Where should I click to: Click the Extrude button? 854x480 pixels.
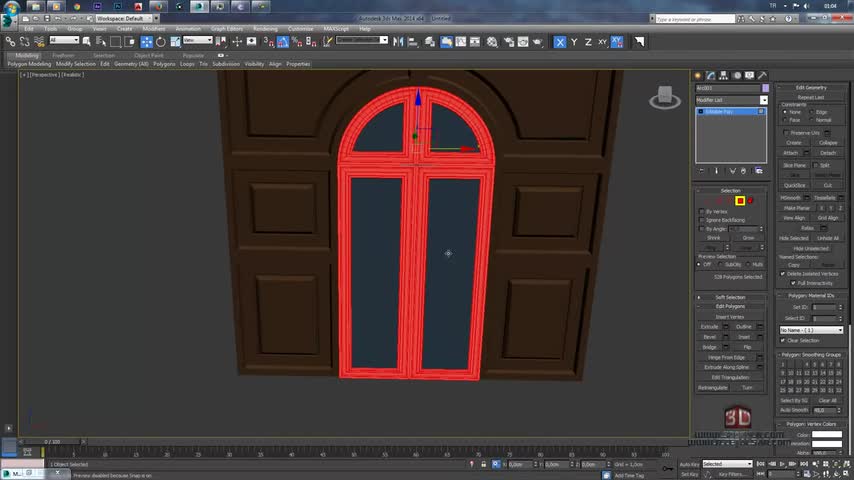click(x=709, y=327)
